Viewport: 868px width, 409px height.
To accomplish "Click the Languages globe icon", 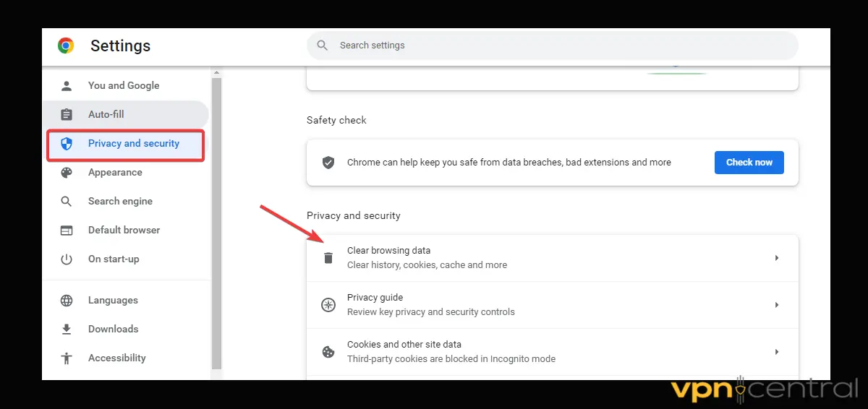I will click(x=67, y=300).
